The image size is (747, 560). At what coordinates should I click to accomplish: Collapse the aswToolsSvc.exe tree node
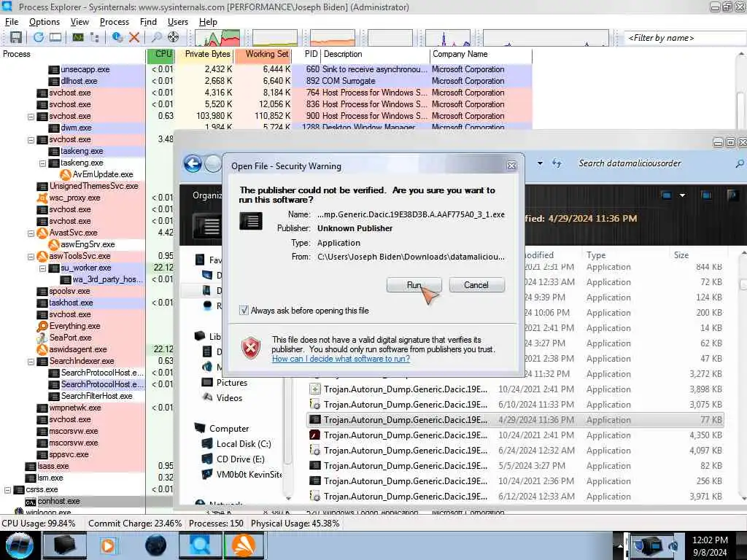(31, 256)
